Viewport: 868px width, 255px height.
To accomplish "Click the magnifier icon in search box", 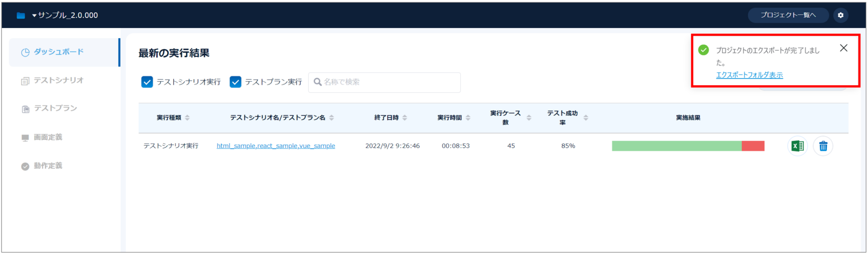I will 317,82.
